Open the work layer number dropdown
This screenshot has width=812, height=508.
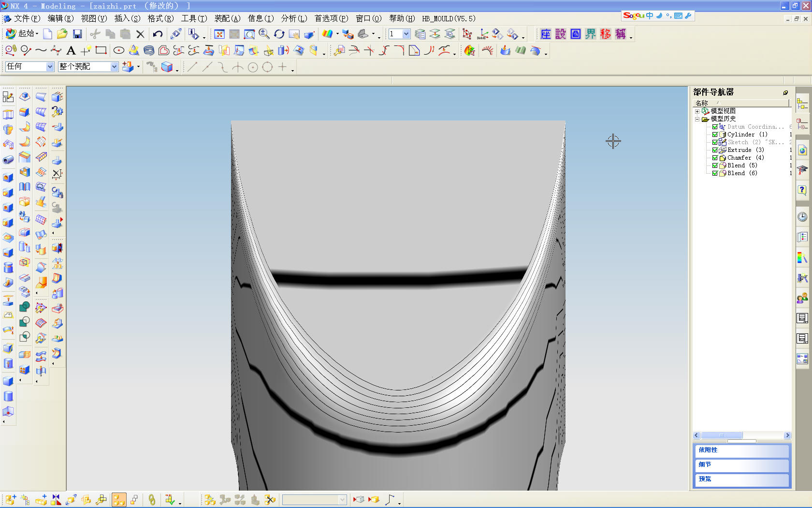pyautogui.click(x=406, y=34)
